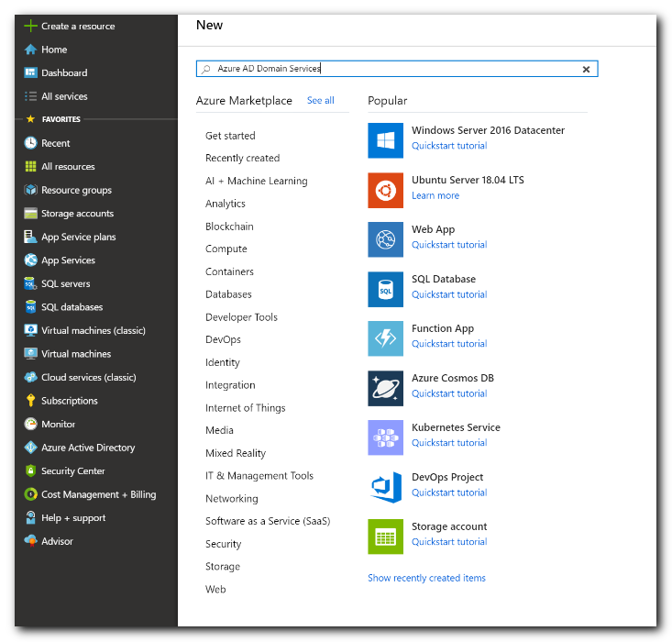Select the Ubuntu Server 18.04 LTS tile icon
Screen dimensions: 672x642
coord(385,191)
